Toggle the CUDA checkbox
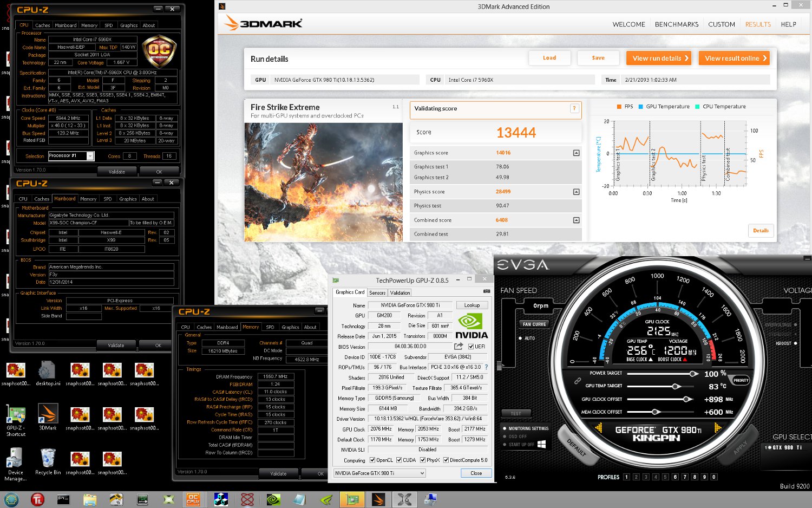The height and width of the screenshot is (508, 812). point(399,460)
